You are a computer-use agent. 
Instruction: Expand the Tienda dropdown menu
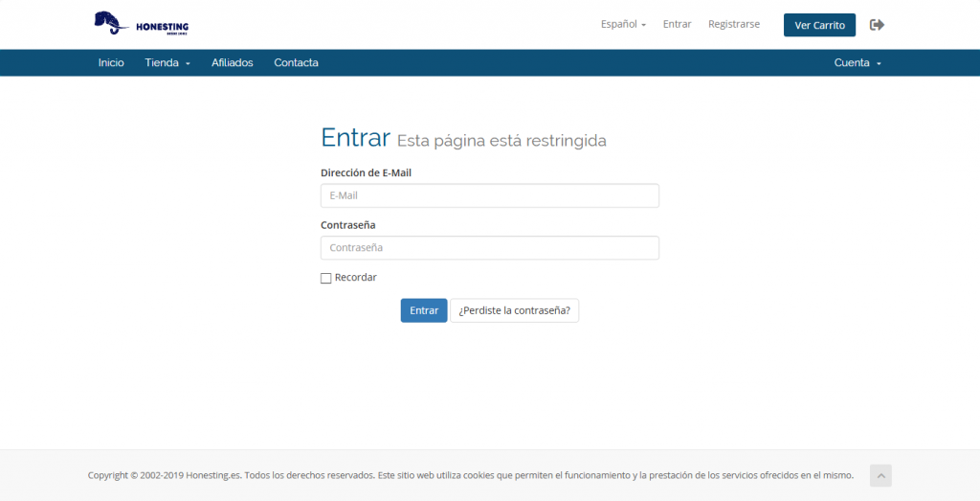coord(167,63)
